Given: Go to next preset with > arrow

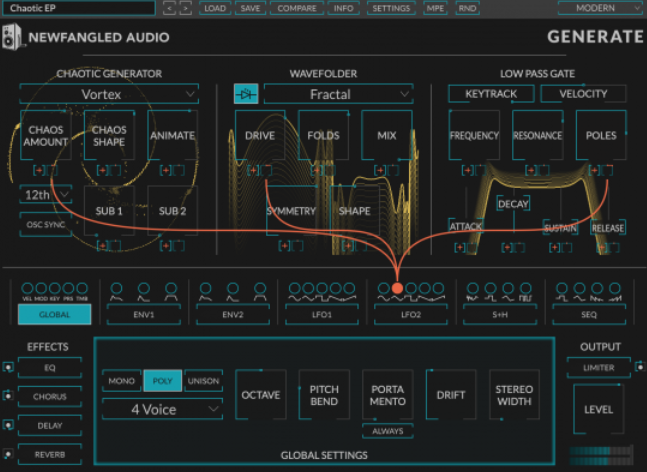Looking at the screenshot, I should click(x=186, y=8).
